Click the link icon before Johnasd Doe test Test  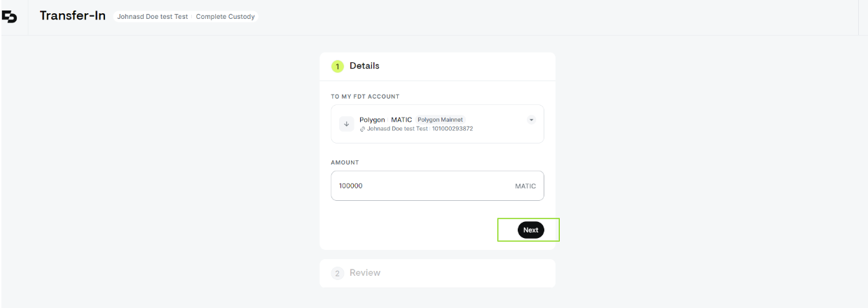(x=363, y=129)
